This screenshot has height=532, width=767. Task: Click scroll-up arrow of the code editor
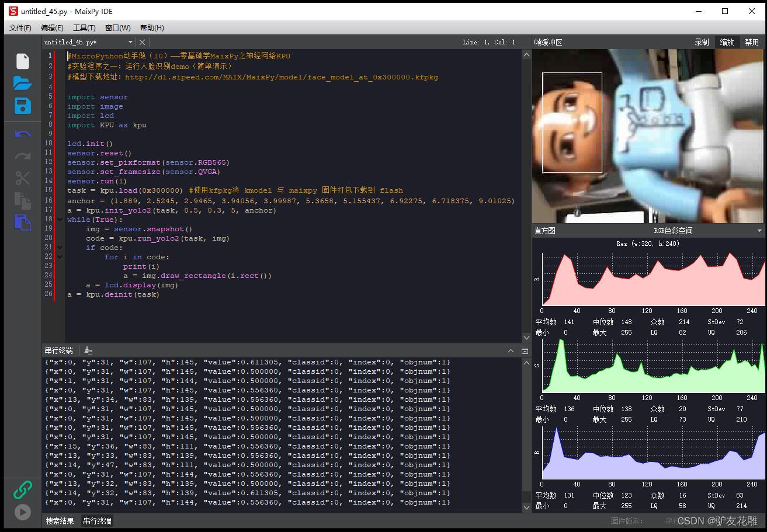526,55
